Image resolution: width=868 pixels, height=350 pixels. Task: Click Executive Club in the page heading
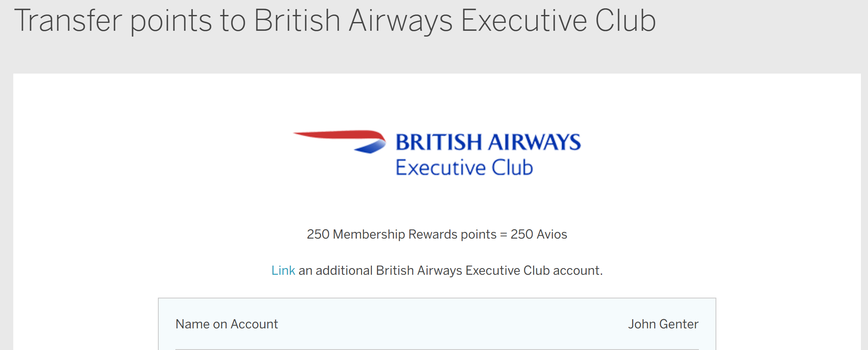pos(558,21)
